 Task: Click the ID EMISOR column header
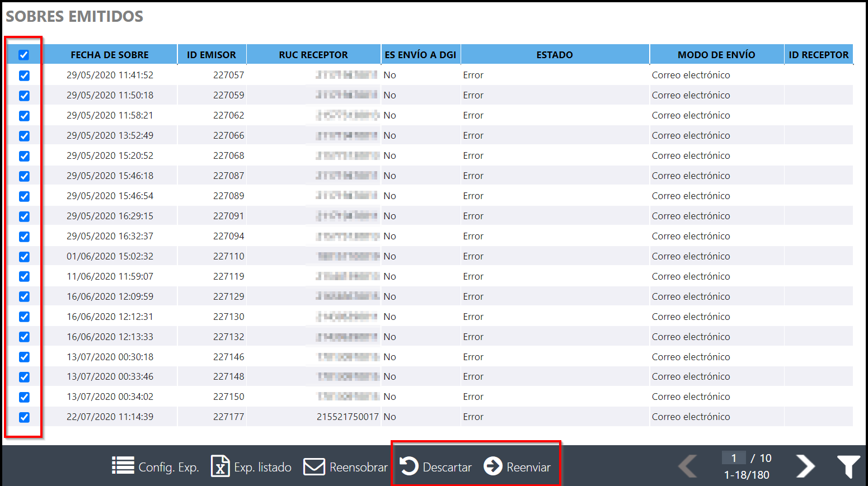pyautogui.click(x=211, y=55)
